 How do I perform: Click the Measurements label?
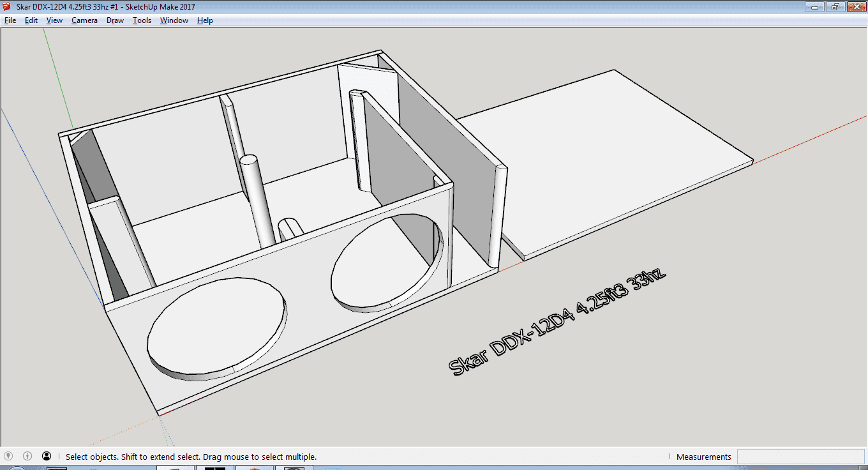click(x=704, y=457)
